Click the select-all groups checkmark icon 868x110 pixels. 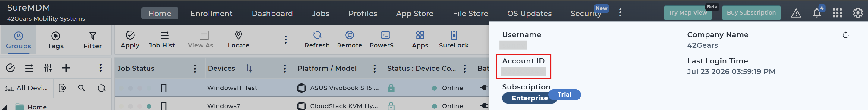[11, 68]
